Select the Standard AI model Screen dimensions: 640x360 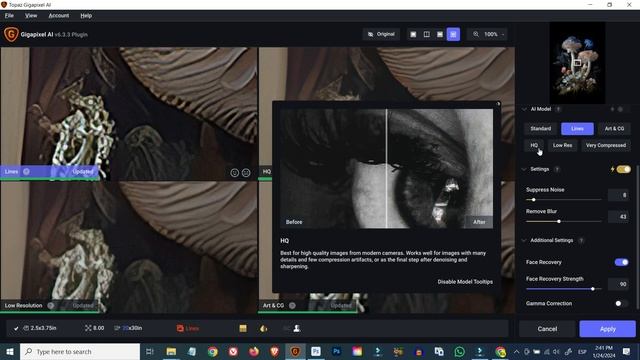[540, 129]
